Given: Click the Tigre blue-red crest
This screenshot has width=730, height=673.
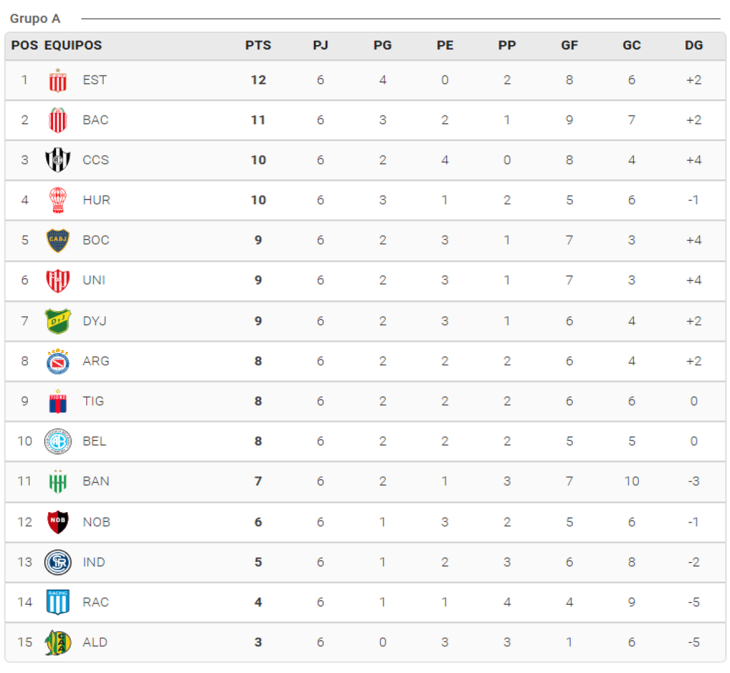Looking at the screenshot, I should (58, 401).
